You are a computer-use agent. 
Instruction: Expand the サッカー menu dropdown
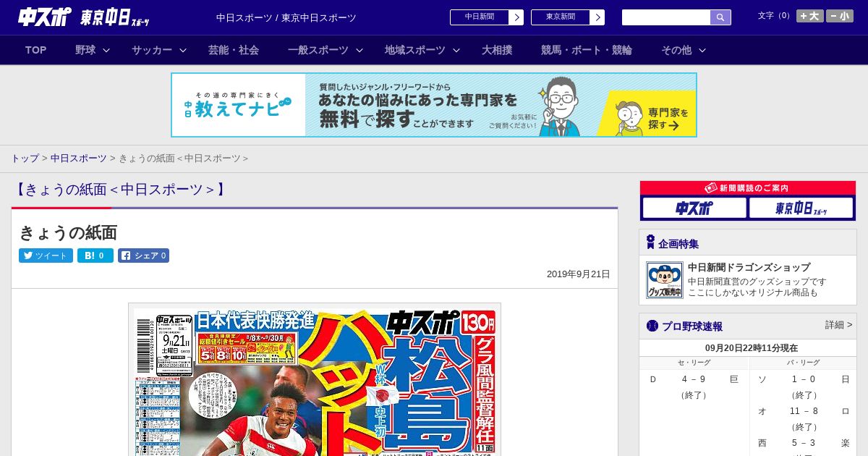[x=159, y=50]
